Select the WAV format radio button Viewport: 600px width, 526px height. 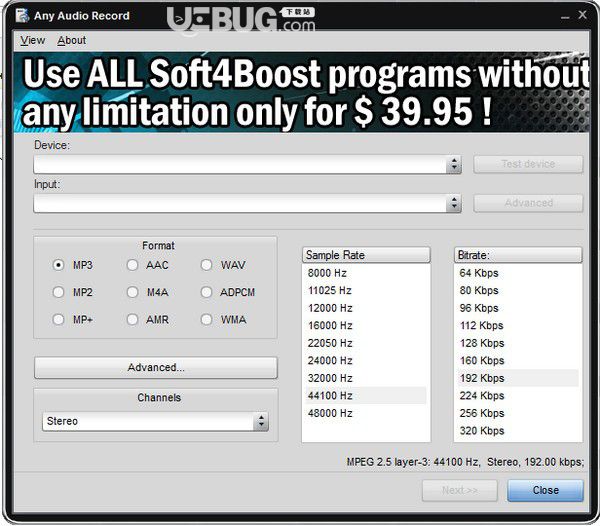pyautogui.click(x=207, y=265)
